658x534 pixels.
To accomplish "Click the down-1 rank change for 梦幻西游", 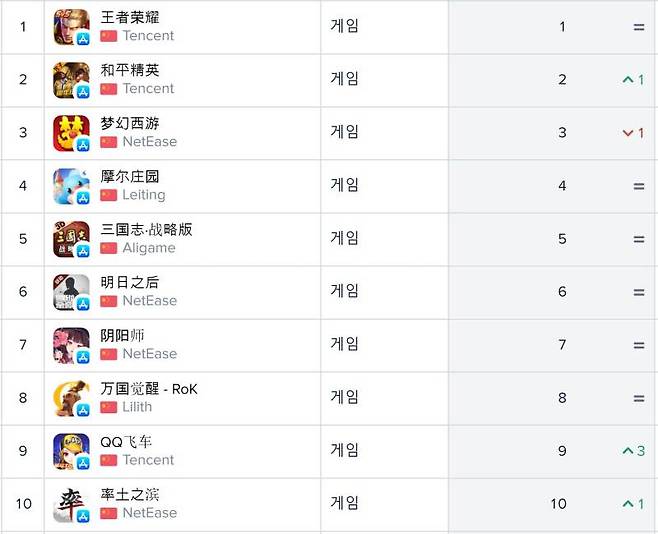I will click(x=633, y=133).
